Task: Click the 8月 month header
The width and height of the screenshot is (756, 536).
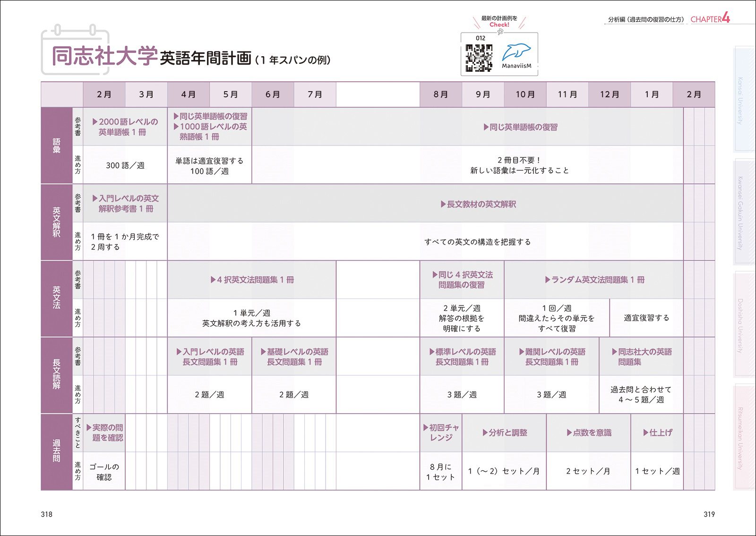Action: tap(441, 94)
